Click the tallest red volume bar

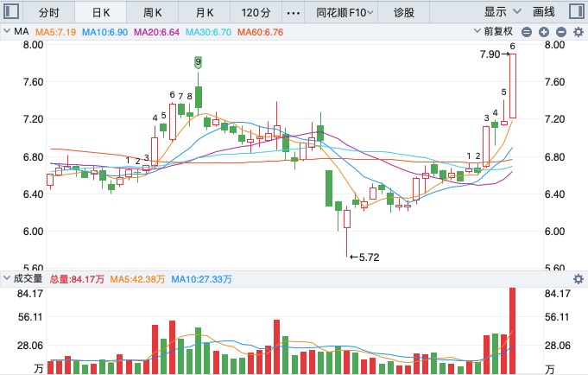point(512,330)
